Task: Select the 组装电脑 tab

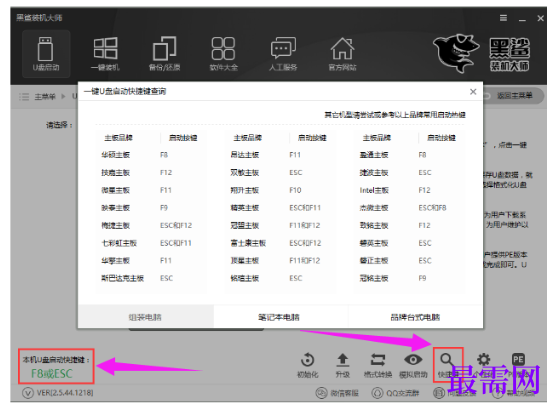Action: [145, 317]
